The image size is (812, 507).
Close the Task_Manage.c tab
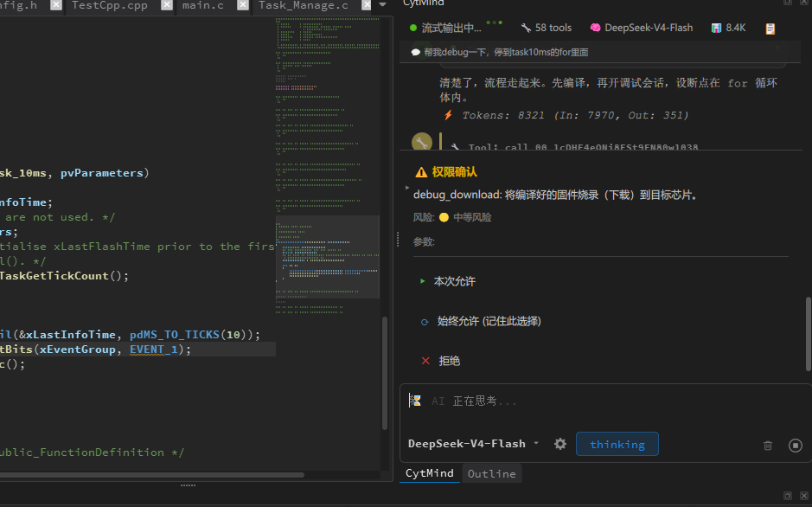point(366,5)
